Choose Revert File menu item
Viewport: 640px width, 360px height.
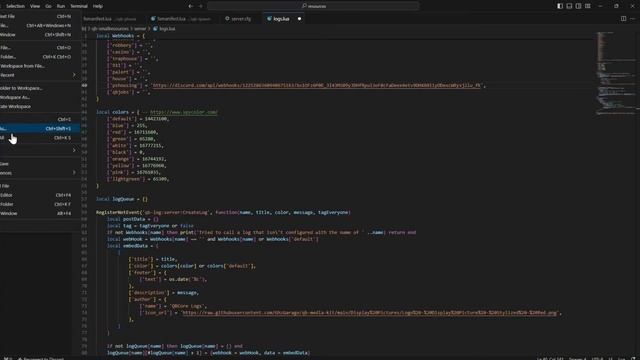click(39, 186)
